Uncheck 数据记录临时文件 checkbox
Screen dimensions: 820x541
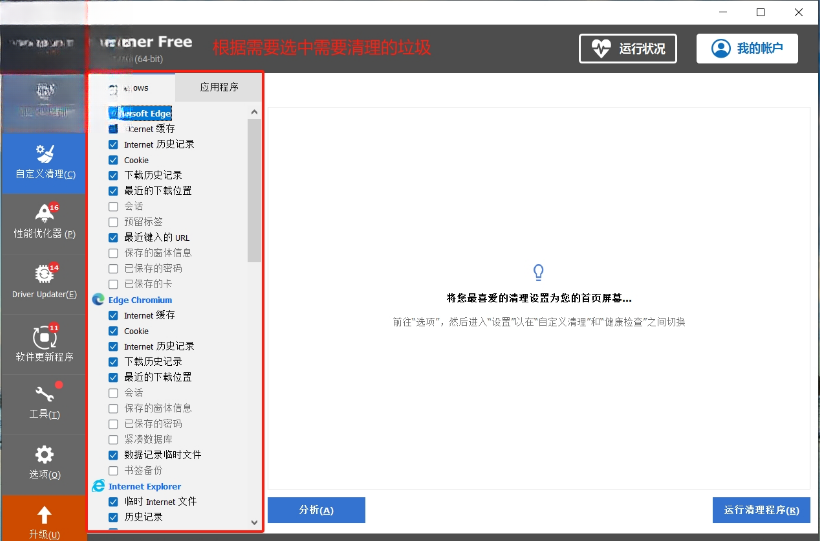[113, 455]
